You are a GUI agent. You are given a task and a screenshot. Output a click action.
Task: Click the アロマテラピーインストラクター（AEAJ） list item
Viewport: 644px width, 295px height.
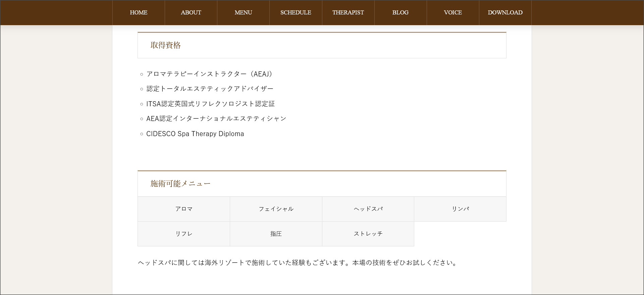tap(210, 74)
